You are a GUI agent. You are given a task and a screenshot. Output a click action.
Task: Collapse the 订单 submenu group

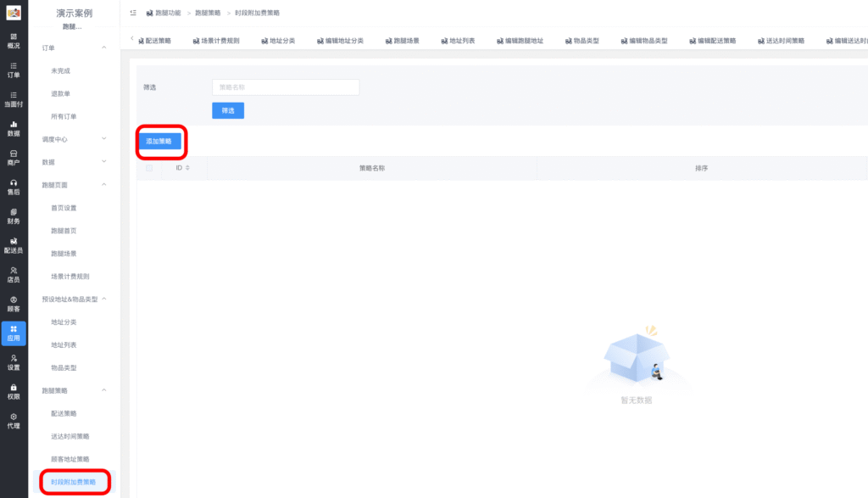(x=104, y=48)
